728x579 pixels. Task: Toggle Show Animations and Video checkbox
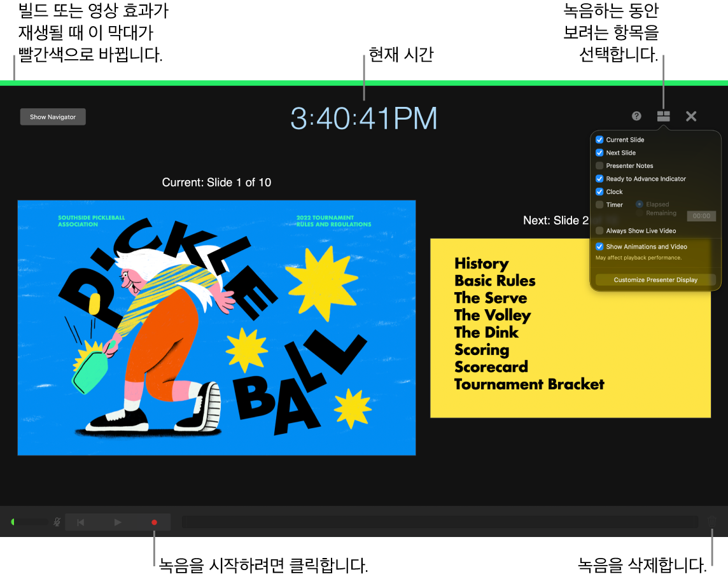click(599, 246)
